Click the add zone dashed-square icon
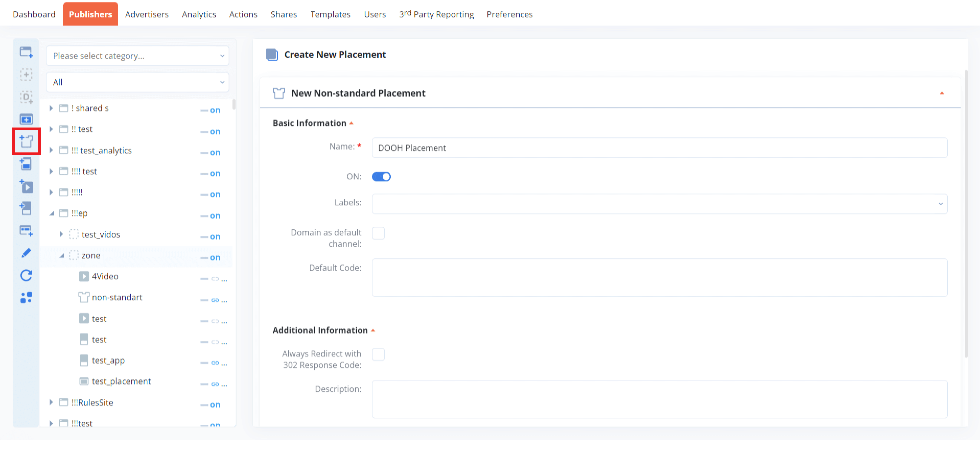Screen dimensions: 980x454 coord(26,75)
